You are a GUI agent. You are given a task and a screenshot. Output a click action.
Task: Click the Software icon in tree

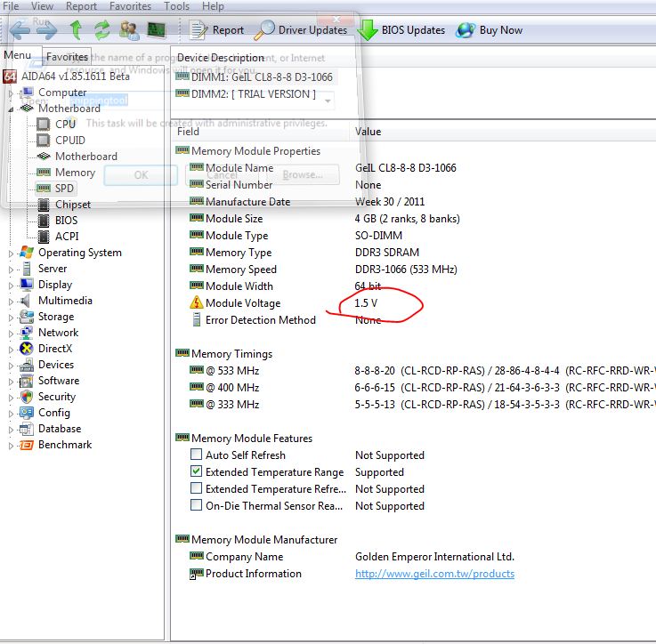[x=27, y=381]
